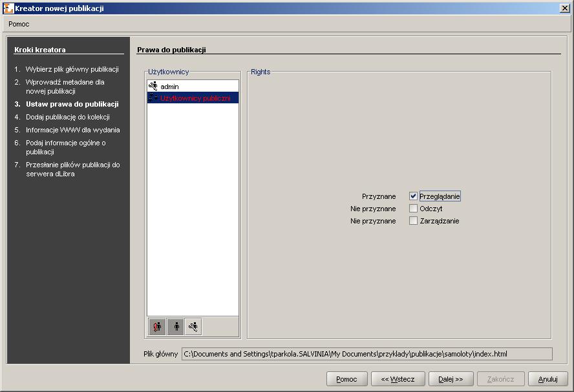Cancel the wizard with Anuluj

[548, 379]
